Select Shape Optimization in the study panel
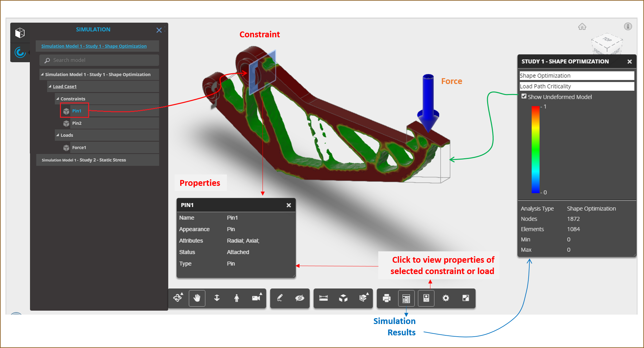This screenshot has width=644, height=348. coord(577,75)
